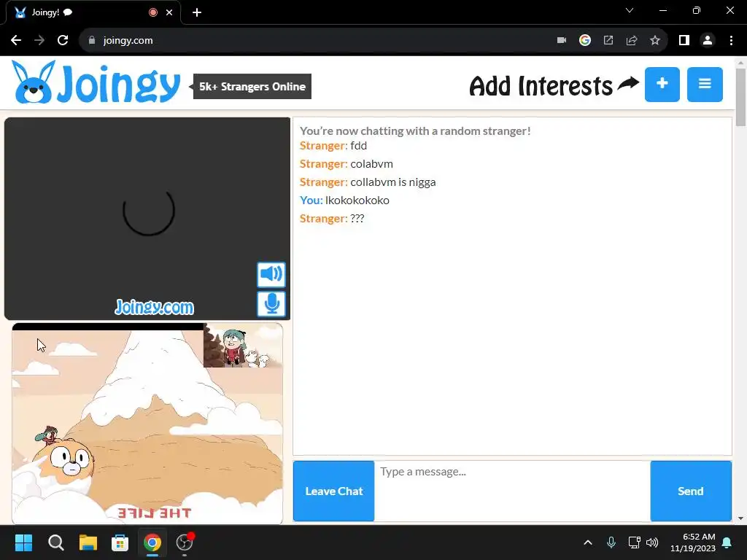Click the Google icon in address bar

584,41
